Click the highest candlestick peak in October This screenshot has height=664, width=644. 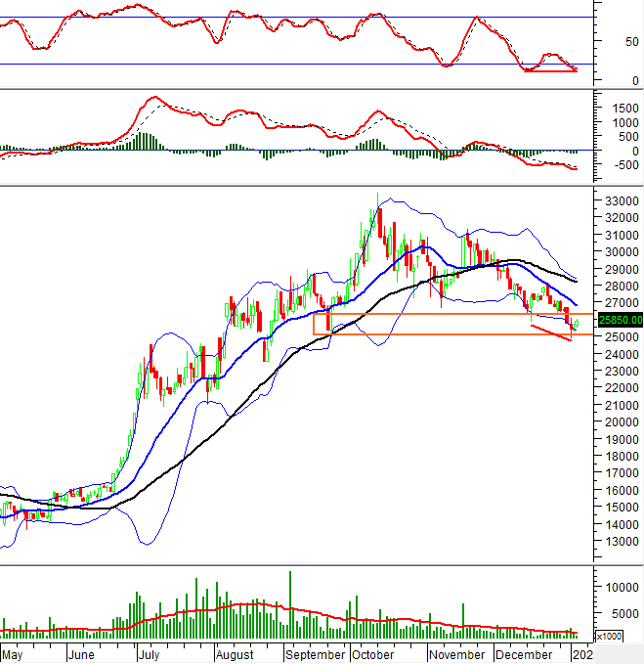tap(378, 196)
